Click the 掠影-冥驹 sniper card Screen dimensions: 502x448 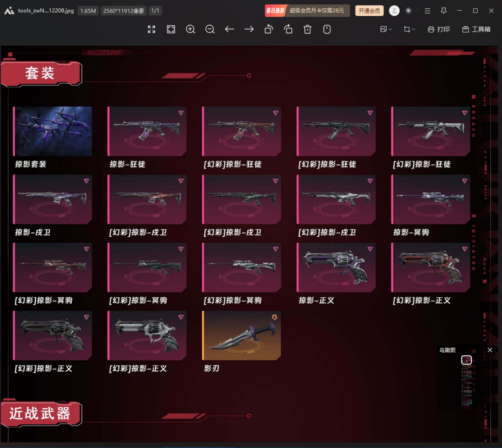(x=430, y=199)
